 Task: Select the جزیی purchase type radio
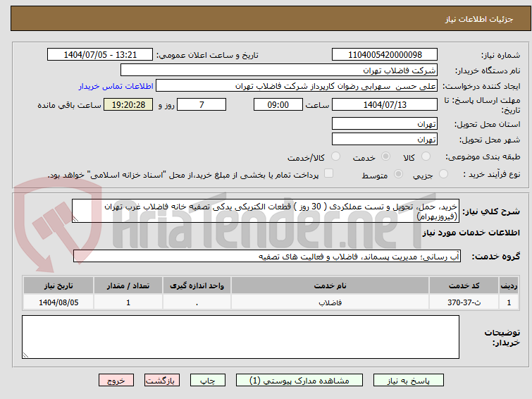443,174
